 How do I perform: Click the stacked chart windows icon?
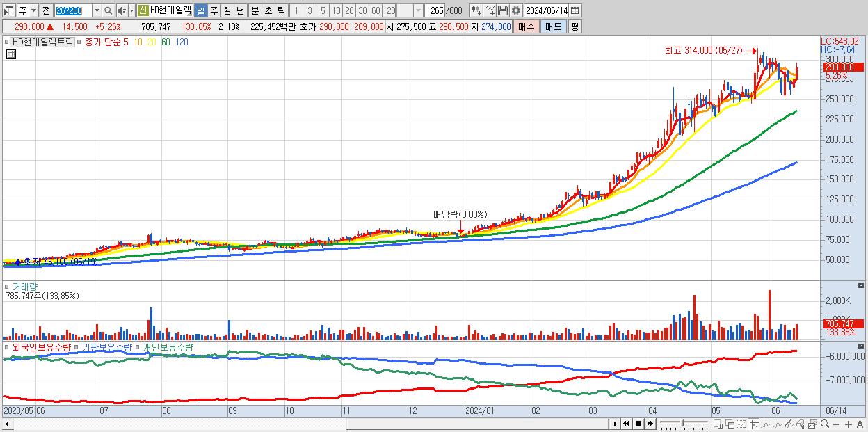[812, 424]
